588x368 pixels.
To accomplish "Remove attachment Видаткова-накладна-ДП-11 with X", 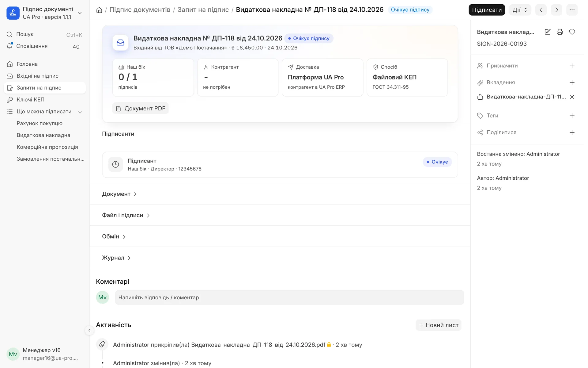I will [x=572, y=97].
